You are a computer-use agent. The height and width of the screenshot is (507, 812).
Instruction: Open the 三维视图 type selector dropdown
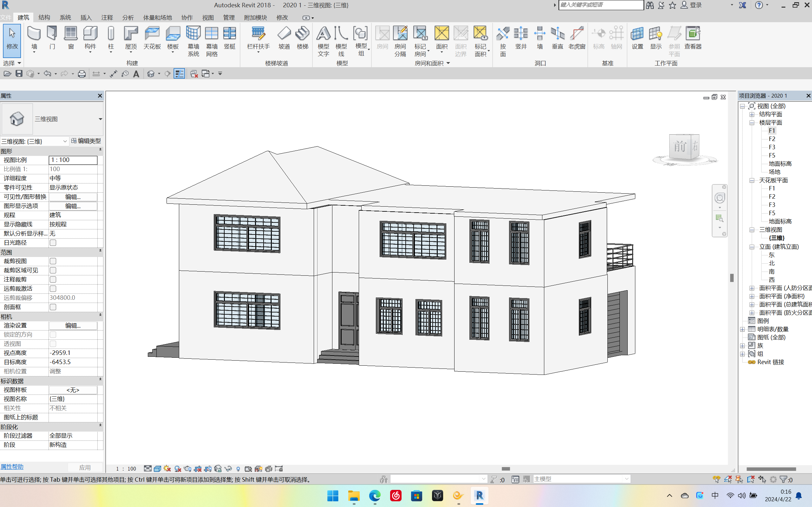[100, 119]
